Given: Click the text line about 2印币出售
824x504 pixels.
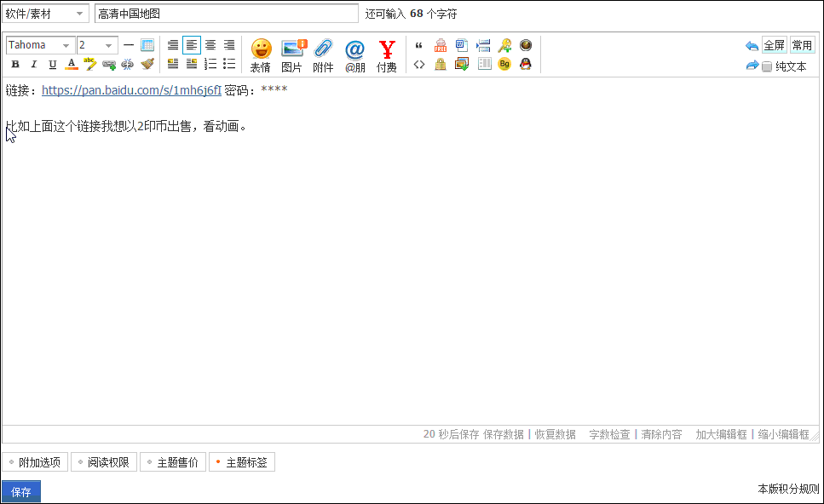Looking at the screenshot, I should 126,126.
